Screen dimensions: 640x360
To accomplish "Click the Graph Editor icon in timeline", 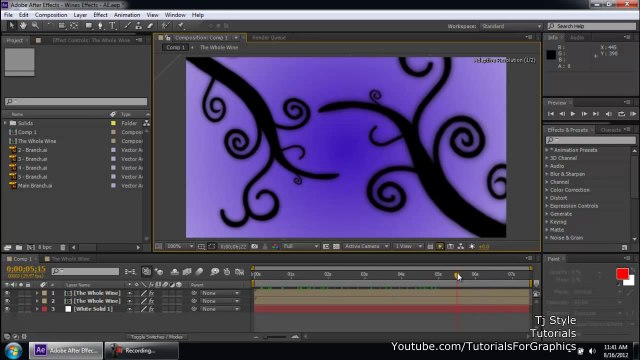I will coord(240,271).
